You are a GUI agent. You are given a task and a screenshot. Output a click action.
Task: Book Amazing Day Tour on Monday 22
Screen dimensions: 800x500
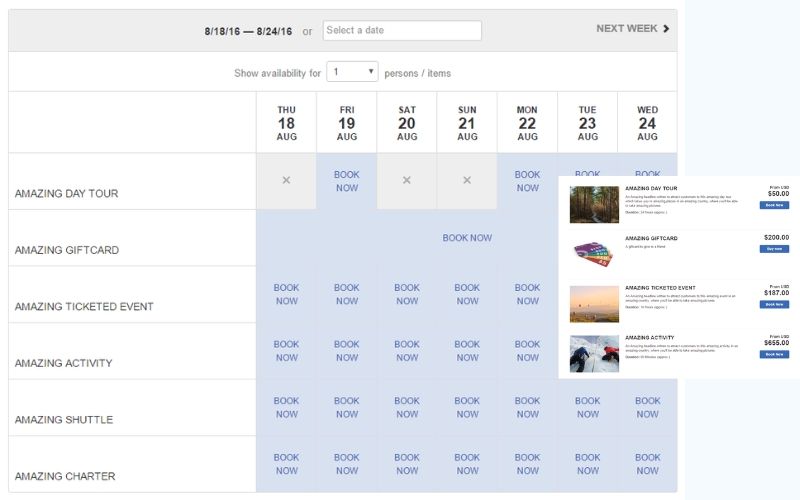click(527, 181)
